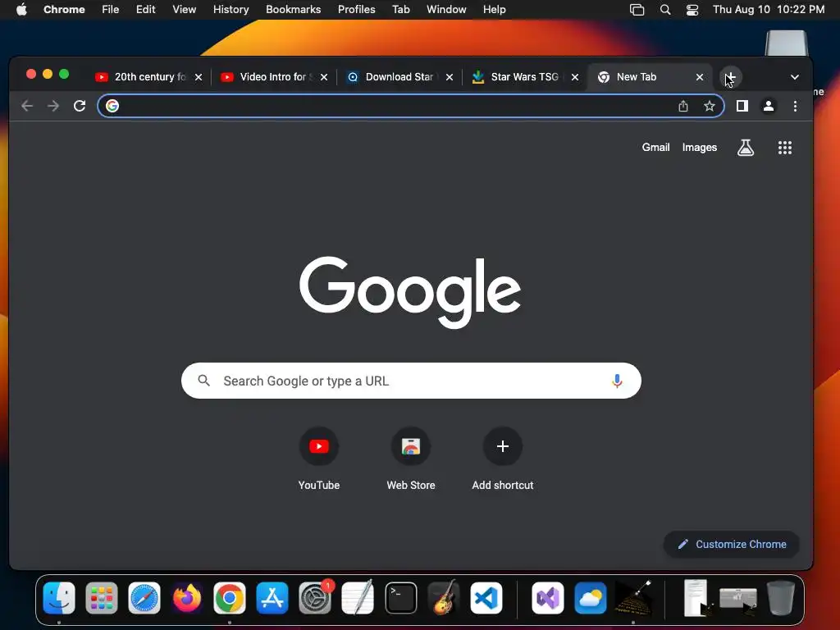
Task: Click the Apple menu logo
Action: point(21,9)
